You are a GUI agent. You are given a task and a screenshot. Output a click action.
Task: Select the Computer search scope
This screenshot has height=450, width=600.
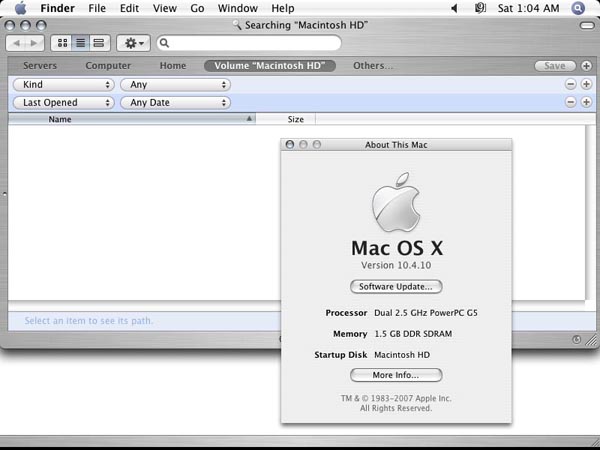click(108, 66)
